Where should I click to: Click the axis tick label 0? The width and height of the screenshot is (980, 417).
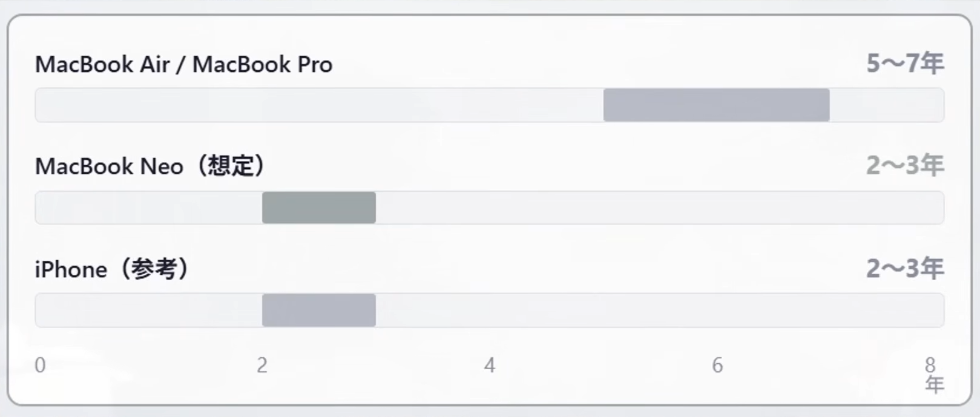tap(40, 365)
